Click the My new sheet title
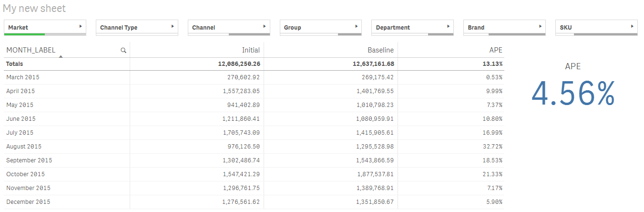This screenshot has width=644, height=212. pos(34,9)
